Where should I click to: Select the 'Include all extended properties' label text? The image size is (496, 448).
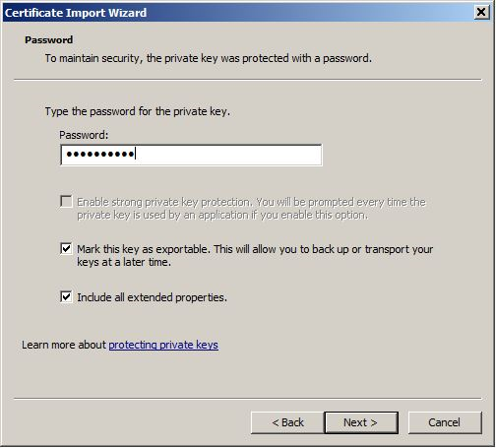[152, 297]
